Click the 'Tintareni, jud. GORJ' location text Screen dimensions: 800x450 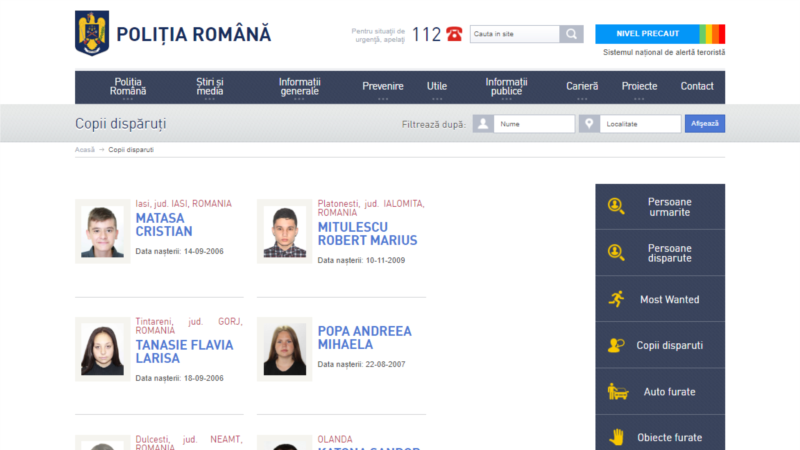pyautogui.click(x=189, y=326)
